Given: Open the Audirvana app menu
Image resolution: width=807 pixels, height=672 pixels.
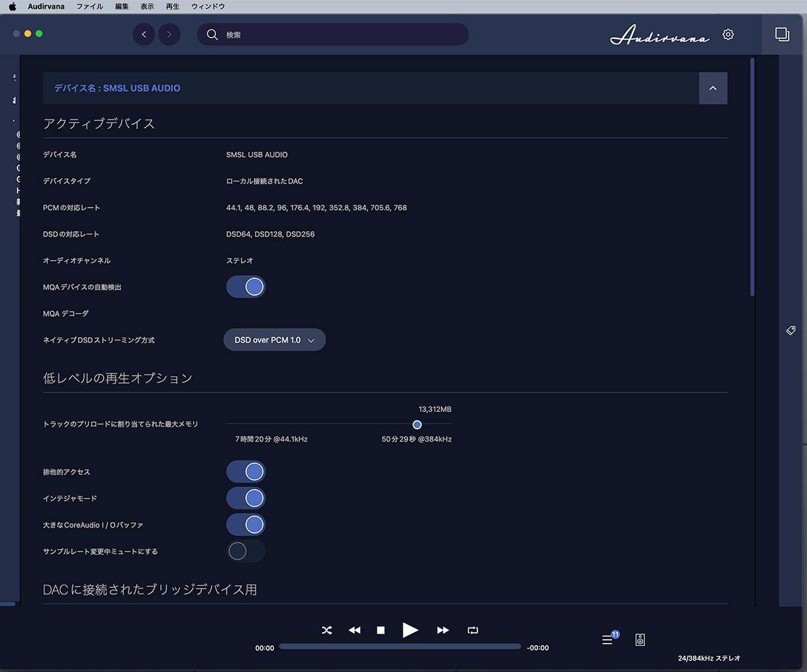Looking at the screenshot, I should click(x=46, y=6).
